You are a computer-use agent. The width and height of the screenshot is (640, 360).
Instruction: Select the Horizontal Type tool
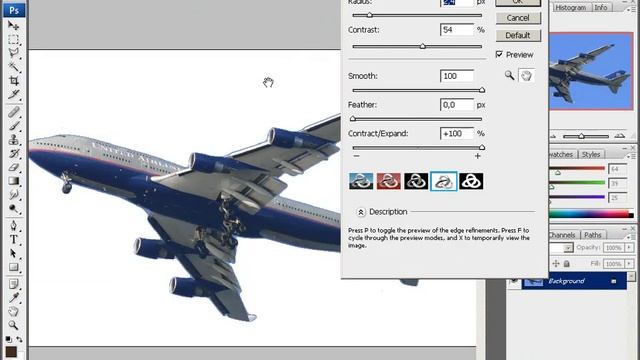(13, 240)
